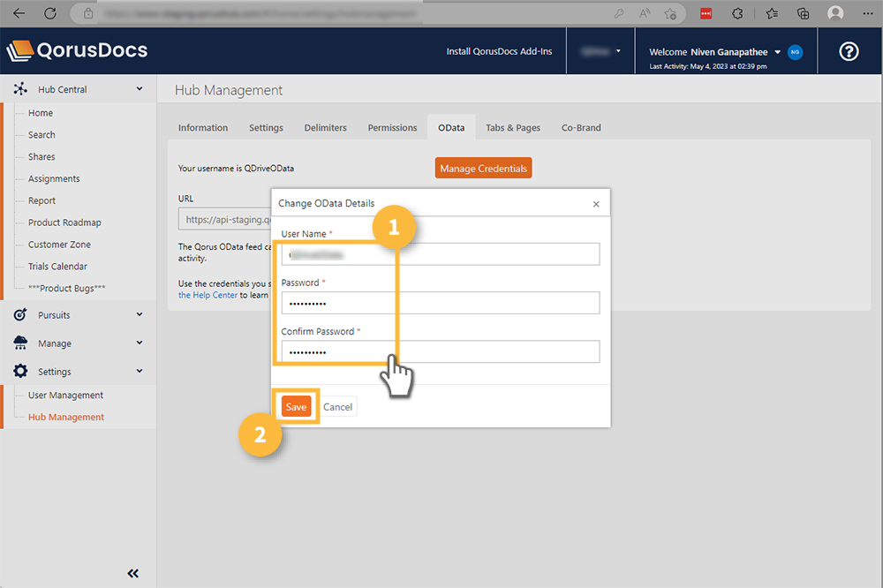Open ***Product Bugs*** in sidebar
The width and height of the screenshot is (883, 588).
pos(67,289)
